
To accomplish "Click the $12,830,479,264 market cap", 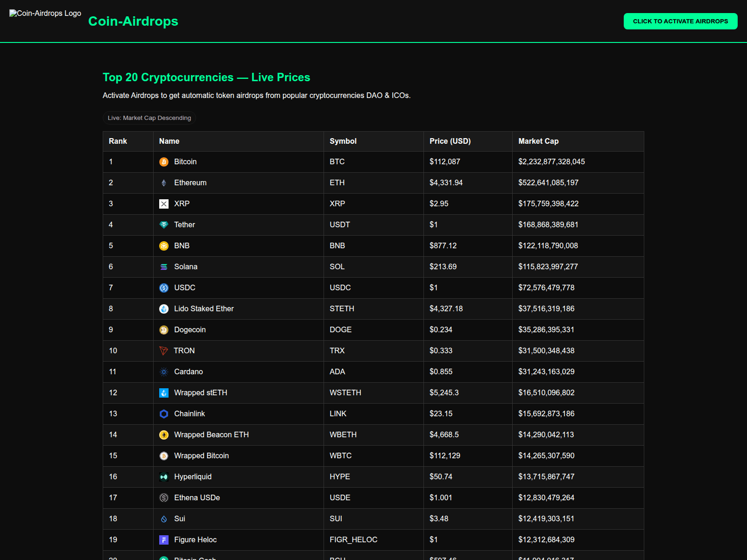I will pos(546,497).
